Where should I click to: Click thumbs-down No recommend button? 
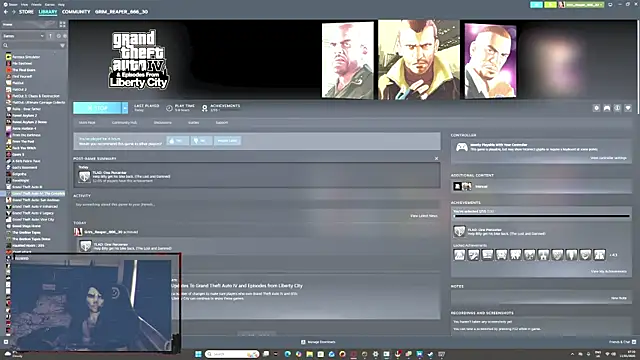(x=201, y=141)
